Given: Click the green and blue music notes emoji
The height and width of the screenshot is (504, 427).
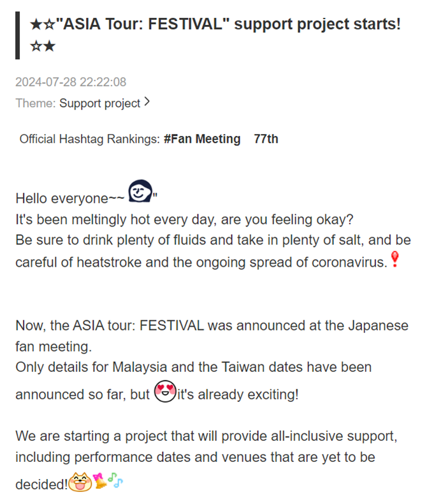Looking at the screenshot, I should click(x=115, y=480).
